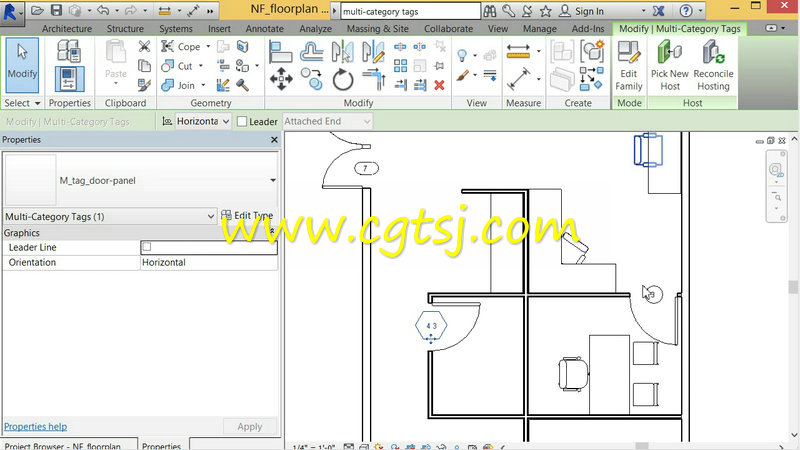Image resolution: width=800 pixels, height=450 pixels.
Task: Open the Systems ribbon tab
Action: click(176, 29)
